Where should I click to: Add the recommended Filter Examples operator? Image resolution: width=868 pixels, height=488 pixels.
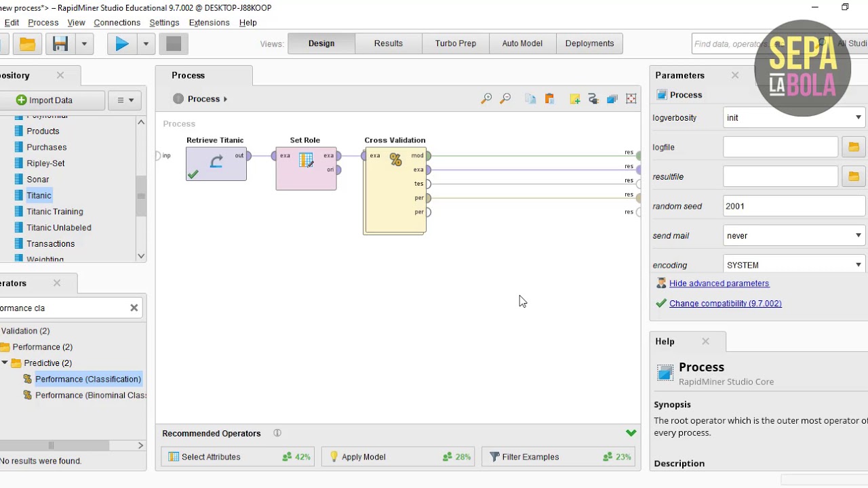point(558,457)
